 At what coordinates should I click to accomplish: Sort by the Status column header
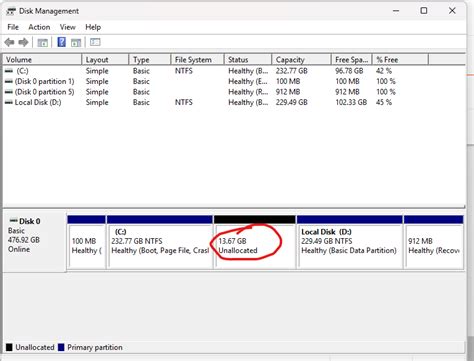pos(248,60)
